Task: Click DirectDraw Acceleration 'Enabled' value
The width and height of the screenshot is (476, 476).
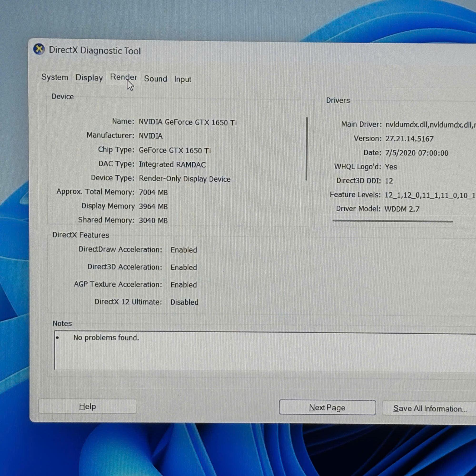Action: (x=184, y=250)
